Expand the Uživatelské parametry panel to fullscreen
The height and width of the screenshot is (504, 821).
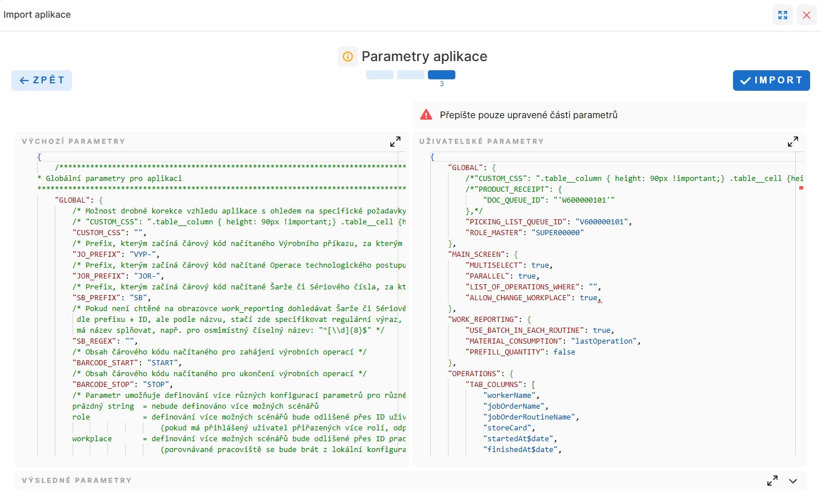(x=793, y=142)
